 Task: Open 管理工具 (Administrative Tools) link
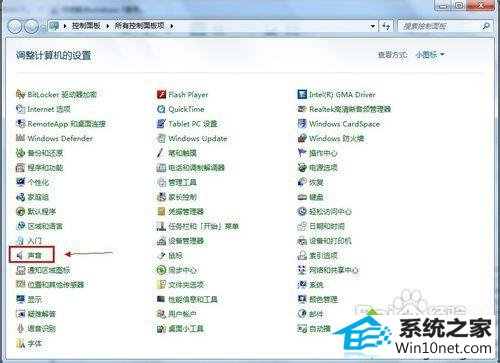[182, 182]
